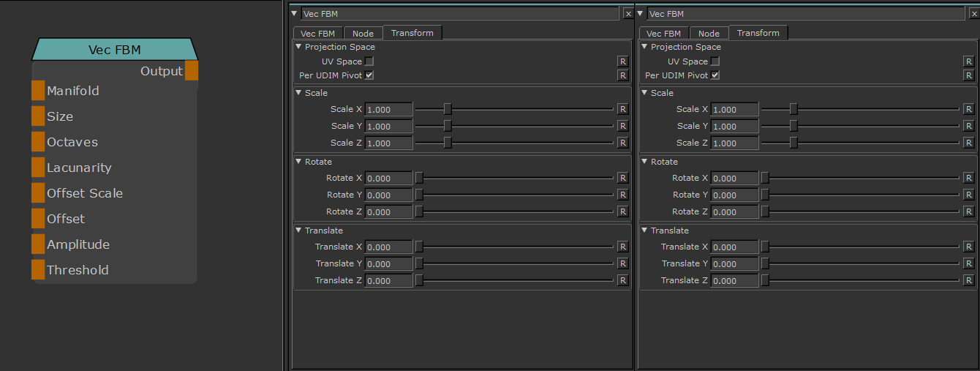Collapse the Projection Space section in left panel
The image size is (980, 371).
tap(298, 47)
